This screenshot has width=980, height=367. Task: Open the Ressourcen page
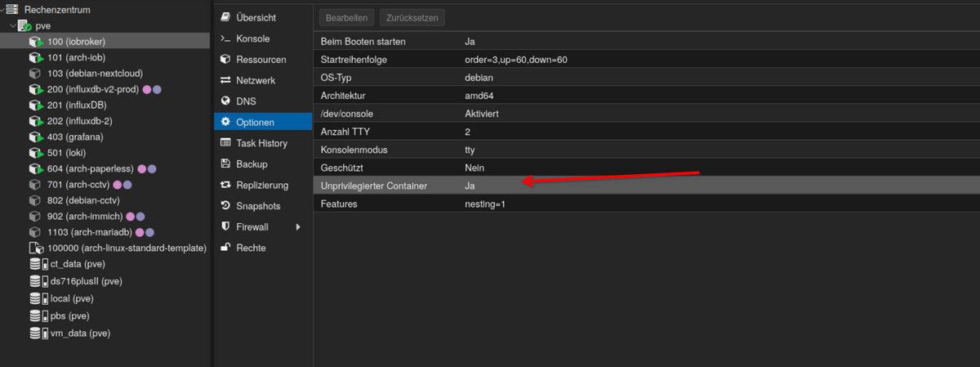click(x=262, y=60)
